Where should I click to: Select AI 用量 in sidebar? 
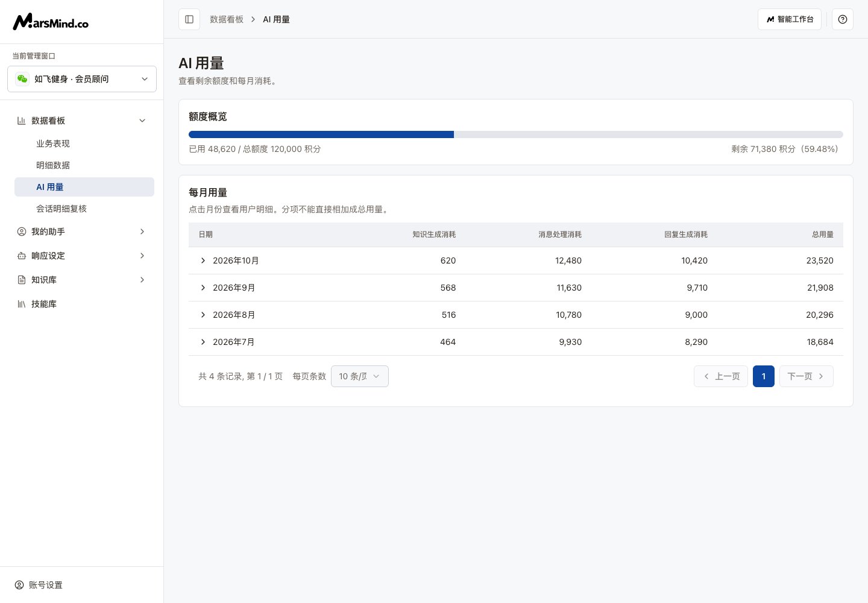point(84,187)
